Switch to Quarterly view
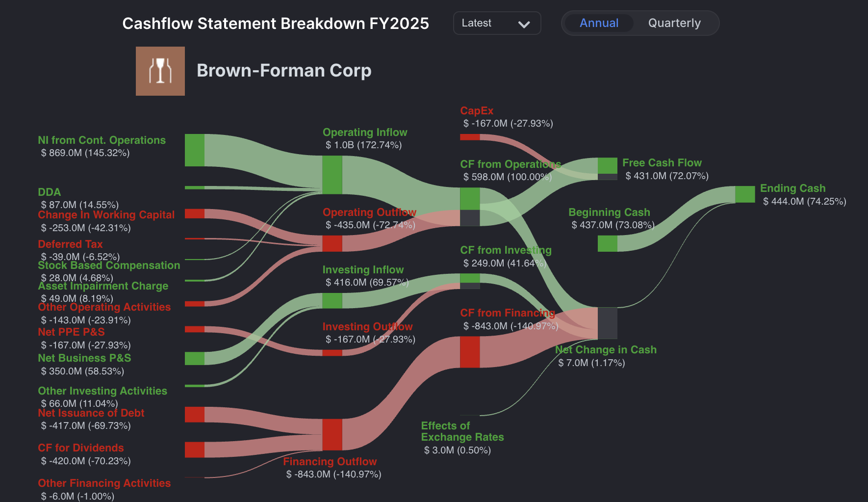 pyautogui.click(x=674, y=23)
